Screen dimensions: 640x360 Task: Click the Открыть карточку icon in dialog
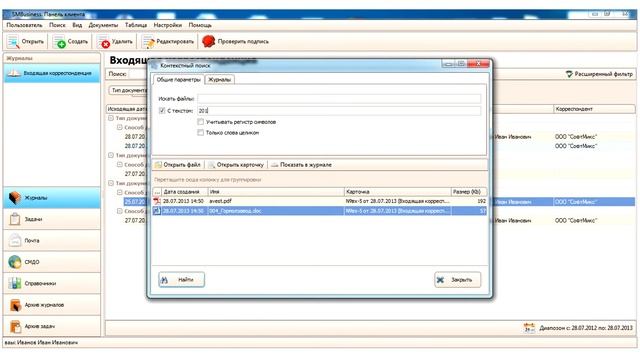tap(211, 165)
